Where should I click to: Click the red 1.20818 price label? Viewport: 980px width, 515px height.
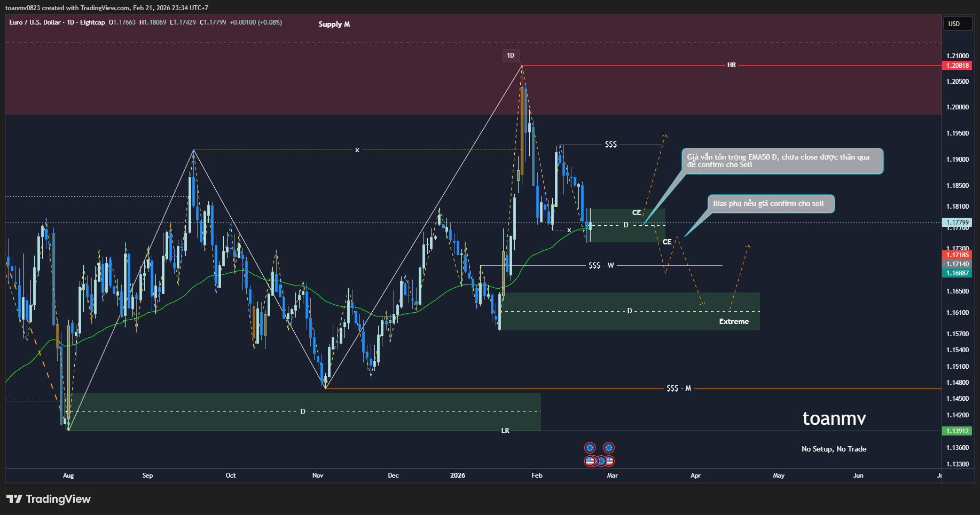(x=958, y=66)
